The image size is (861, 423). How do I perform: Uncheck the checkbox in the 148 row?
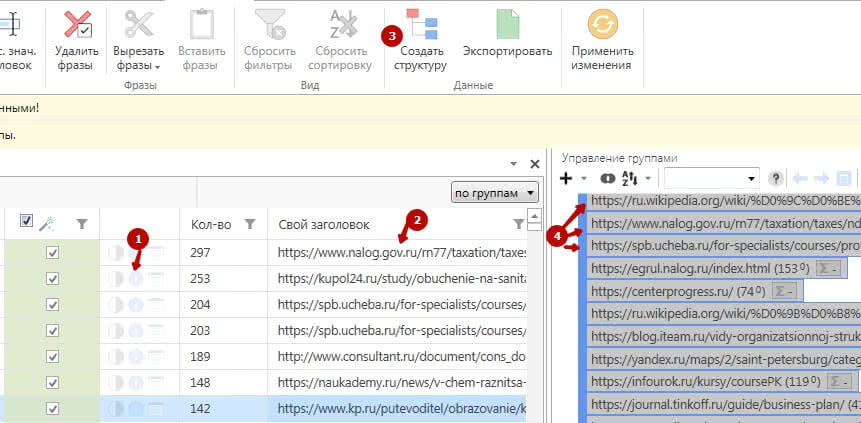click(x=52, y=382)
